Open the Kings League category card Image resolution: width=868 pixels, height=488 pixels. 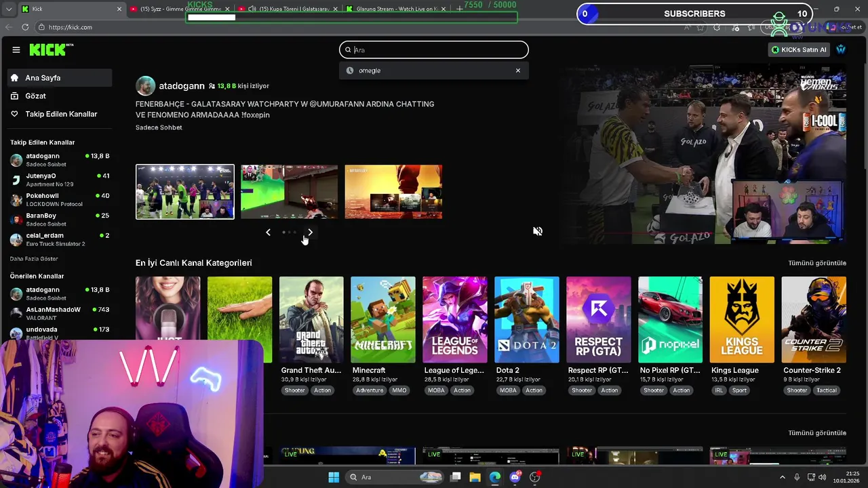pos(742,319)
